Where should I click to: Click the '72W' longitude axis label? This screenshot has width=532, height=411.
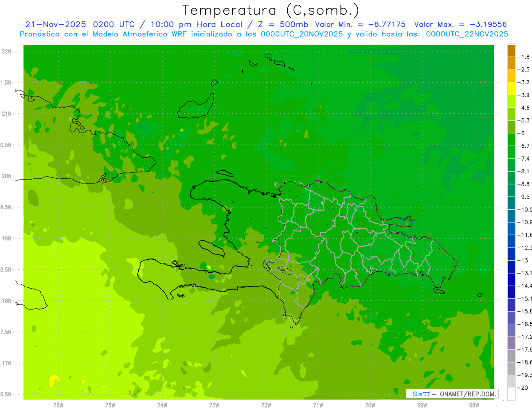[266, 405]
